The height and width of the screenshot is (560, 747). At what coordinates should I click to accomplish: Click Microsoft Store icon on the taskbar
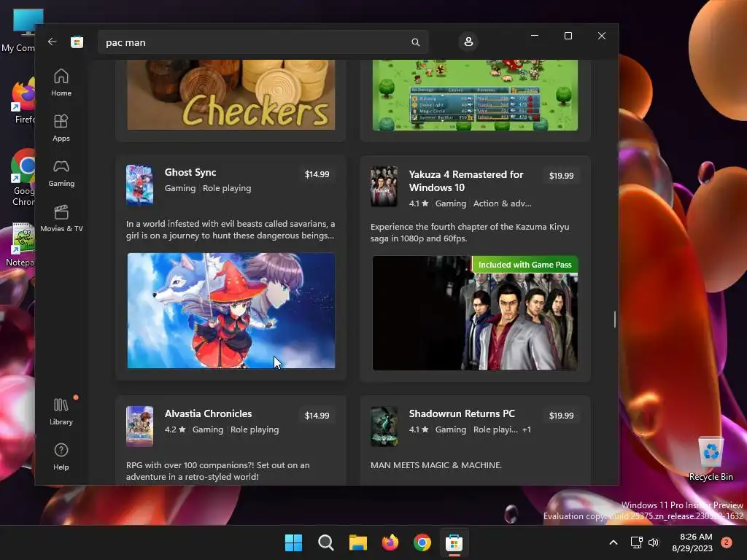[x=454, y=542]
